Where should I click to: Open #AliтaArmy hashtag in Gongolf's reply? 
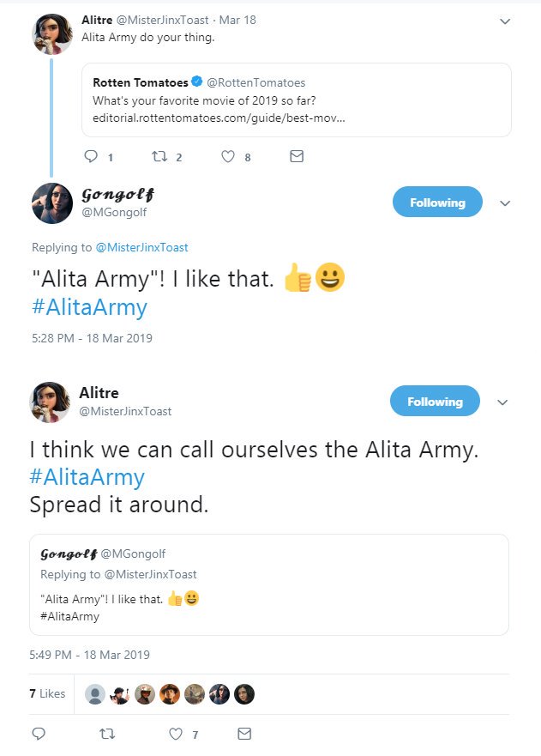[x=88, y=308]
